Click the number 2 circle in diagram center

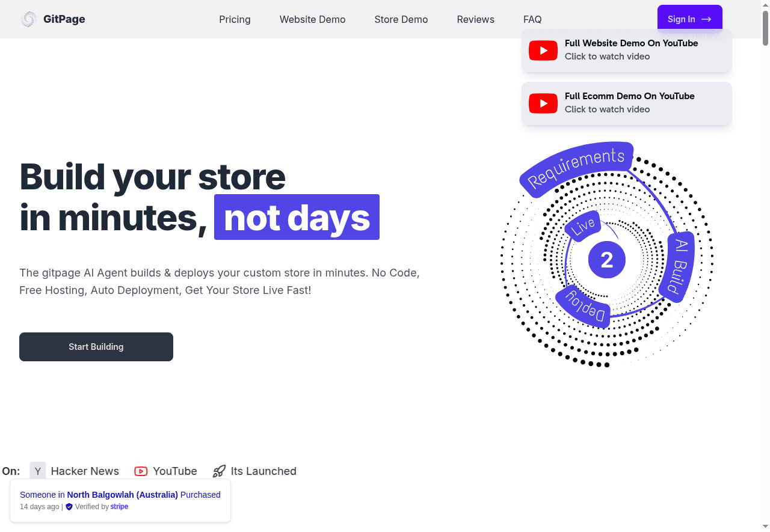coord(606,260)
